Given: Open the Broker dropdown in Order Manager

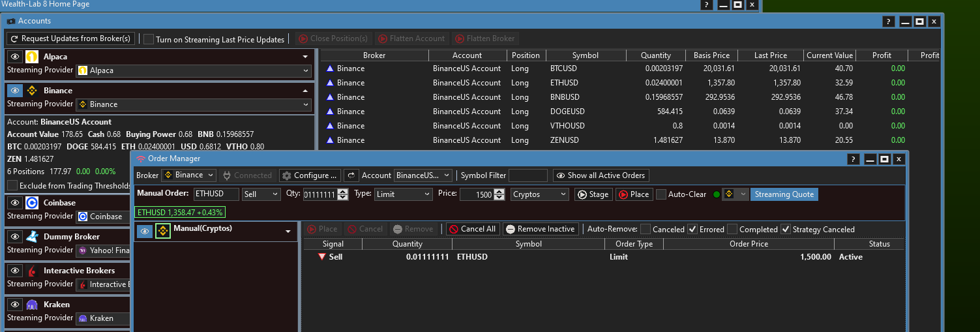Looking at the screenshot, I should 188,175.
